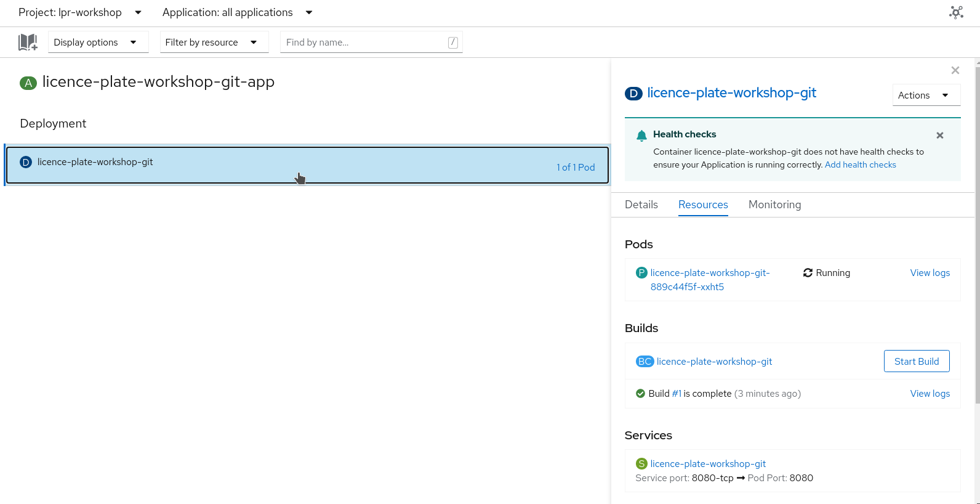Click the D badge in the deployment list row
Screen dimensions: 980x504
coord(26,162)
